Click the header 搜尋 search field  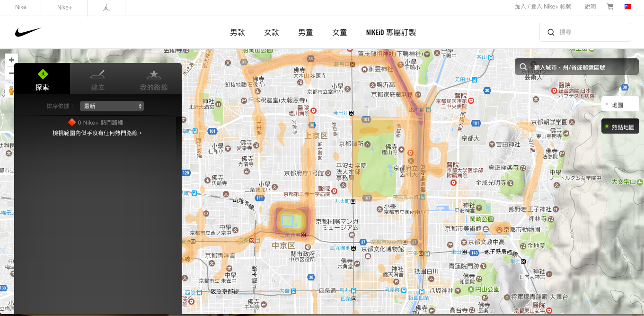click(x=585, y=32)
